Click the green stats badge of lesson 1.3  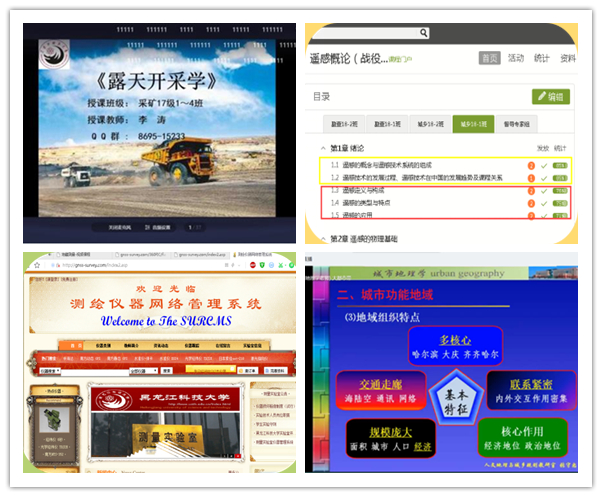coord(560,190)
